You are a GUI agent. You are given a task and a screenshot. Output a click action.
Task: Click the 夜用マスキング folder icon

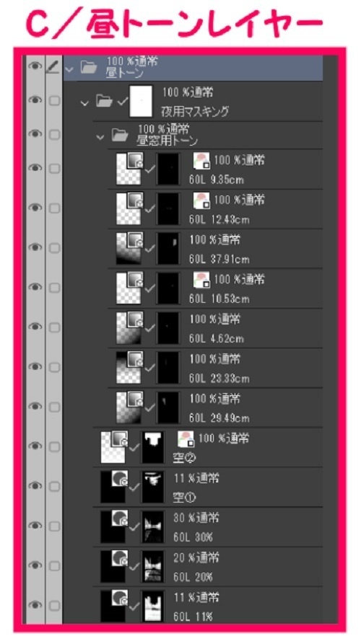pyautogui.click(x=105, y=101)
